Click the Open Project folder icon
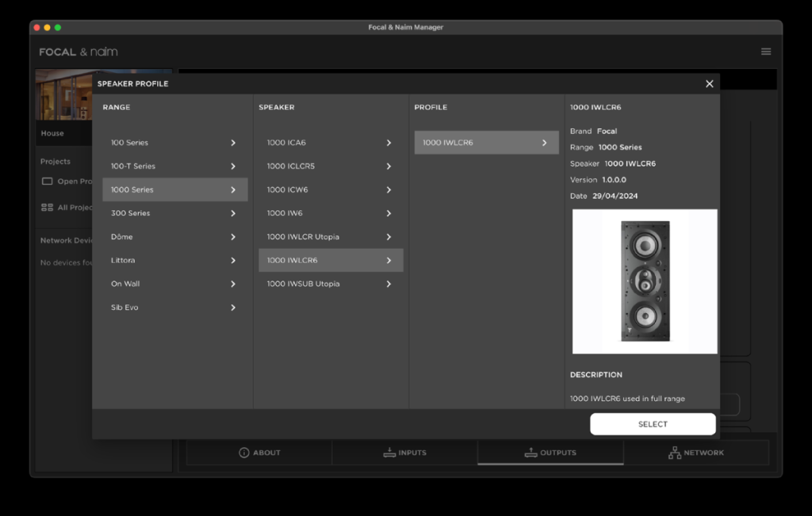This screenshot has height=516, width=812. (47, 182)
